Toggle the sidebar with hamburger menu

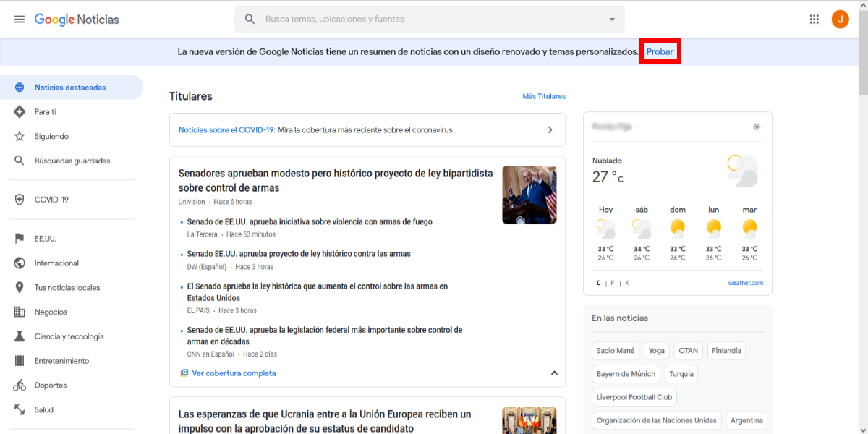20,19
